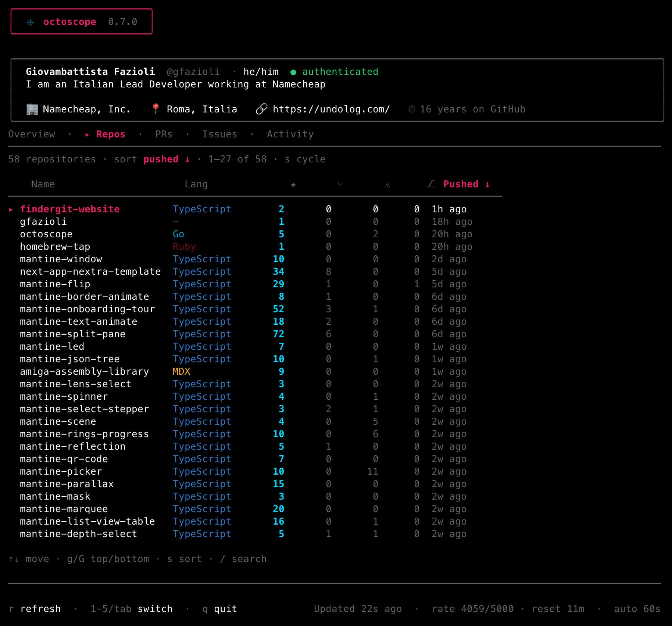The width and height of the screenshot is (672, 626).
Task: Click the issues warning triangle column icon
Action: coord(387,185)
